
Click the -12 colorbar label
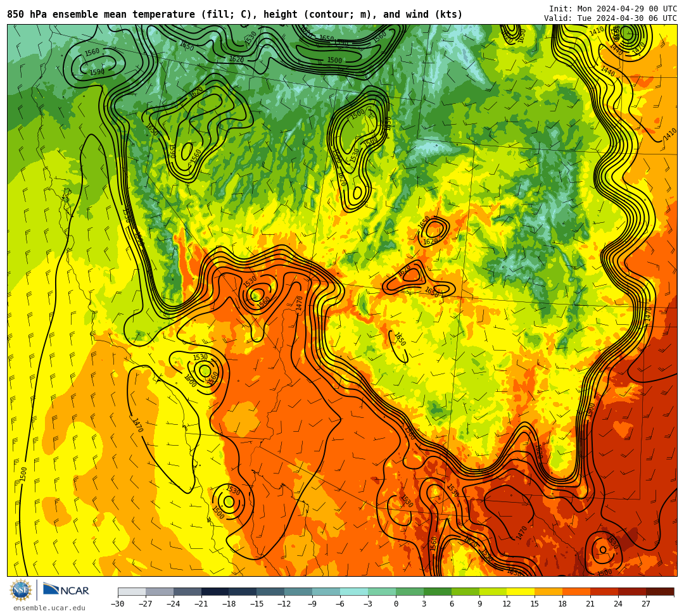point(285,604)
